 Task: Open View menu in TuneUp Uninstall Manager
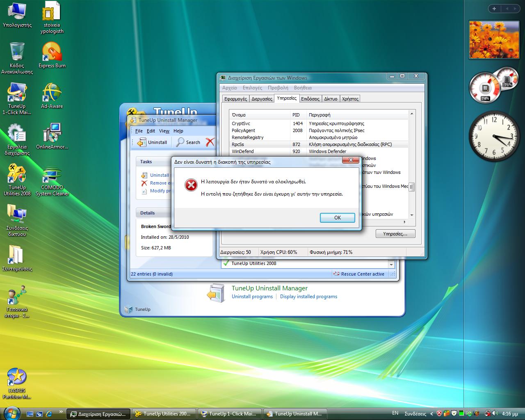pos(164,131)
